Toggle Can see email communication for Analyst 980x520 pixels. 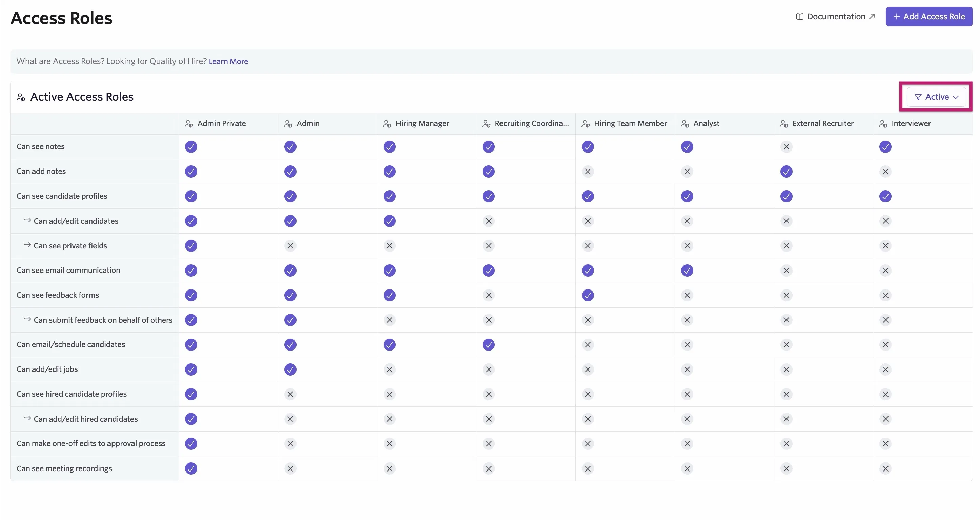pyautogui.click(x=687, y=270)
